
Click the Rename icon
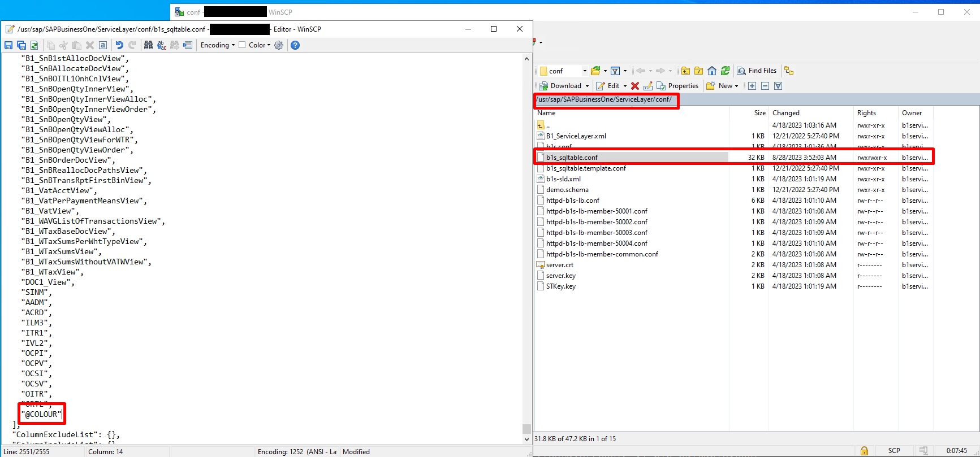(648, 86)
